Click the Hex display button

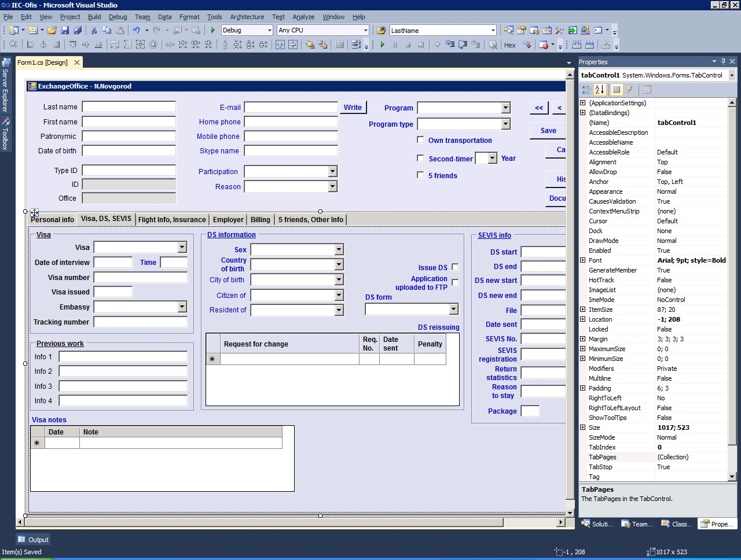coord(510,45)
